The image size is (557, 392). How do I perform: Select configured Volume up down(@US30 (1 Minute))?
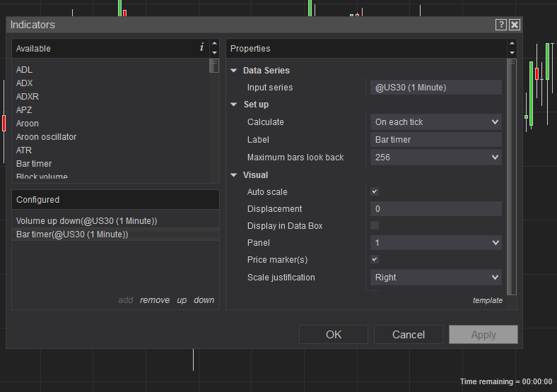pos(115,221)
